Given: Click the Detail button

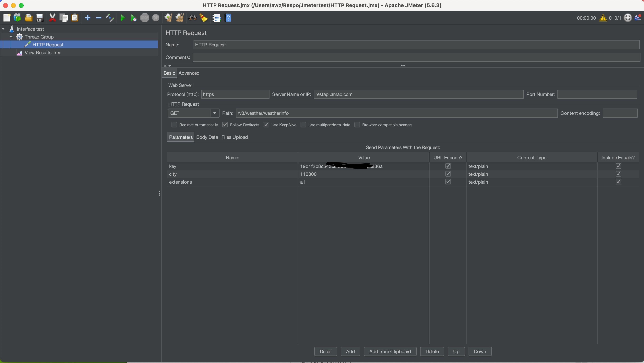Looking at the screenshot, I should pyautogui.click(x=326, y=351).
